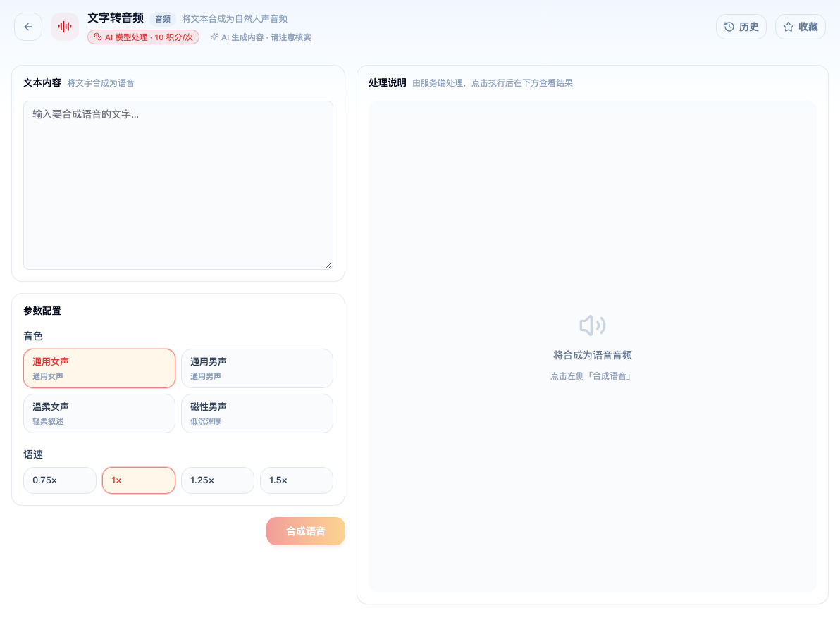Image resolution: width=840 pixels, height=634 pixels.
Task: Focus the text input area for synthesis
Action: coord(178,185)
